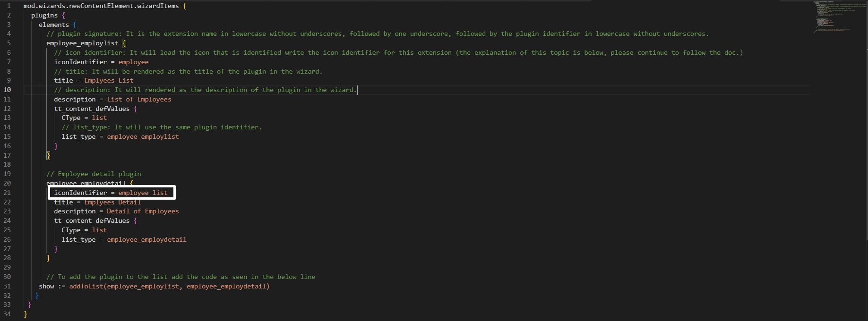Click line number 1 in the gutter
This screenshot has height=321, width=868.
[9, 6]
